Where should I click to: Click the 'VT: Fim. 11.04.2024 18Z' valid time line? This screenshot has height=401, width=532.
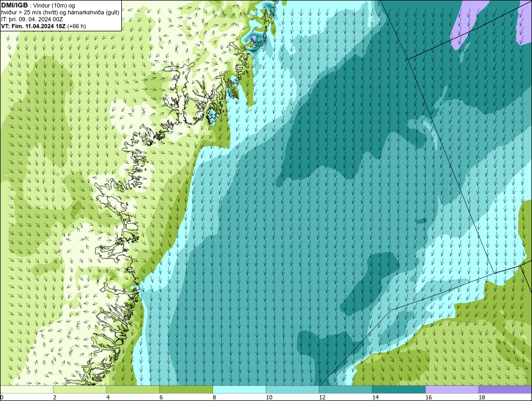(x=34, y=26)
